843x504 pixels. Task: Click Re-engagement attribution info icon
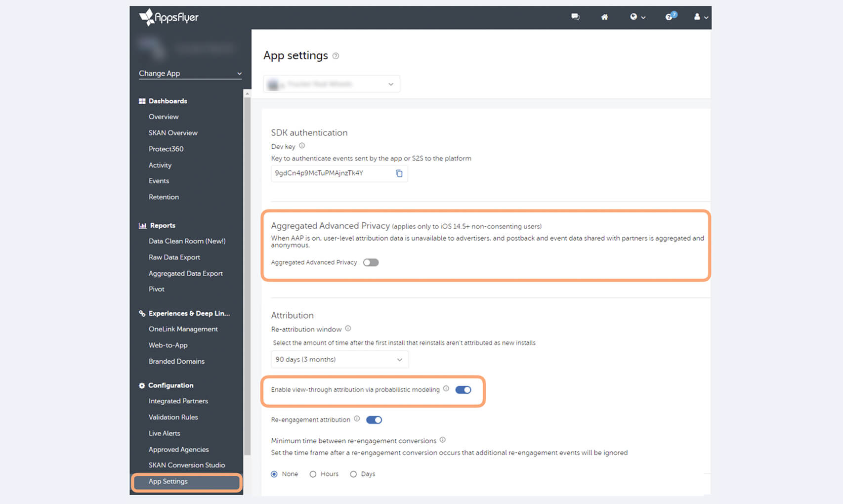(357, 419)
